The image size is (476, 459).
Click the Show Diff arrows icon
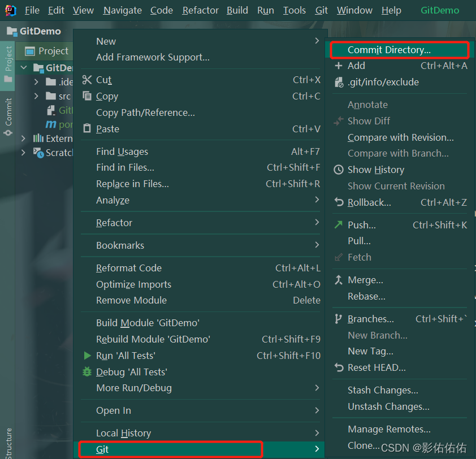click(x=339, y=121)
